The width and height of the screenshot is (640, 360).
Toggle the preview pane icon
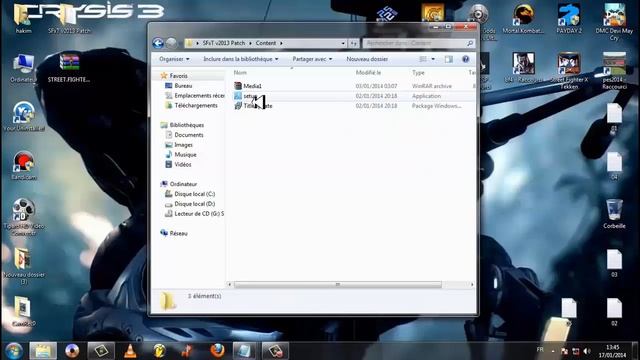449,59
